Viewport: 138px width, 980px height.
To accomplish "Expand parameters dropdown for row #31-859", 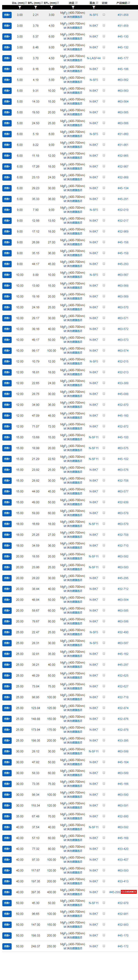I will [x=7, y=26].
